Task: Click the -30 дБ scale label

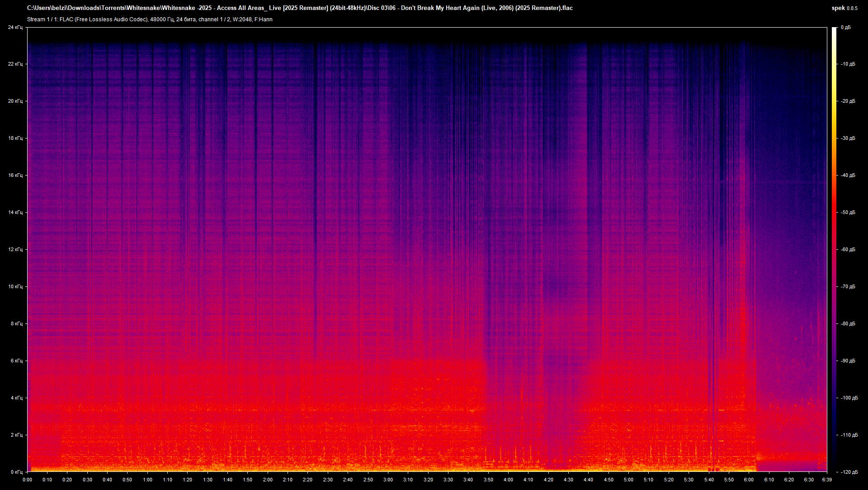Action: tap(848, 138)
